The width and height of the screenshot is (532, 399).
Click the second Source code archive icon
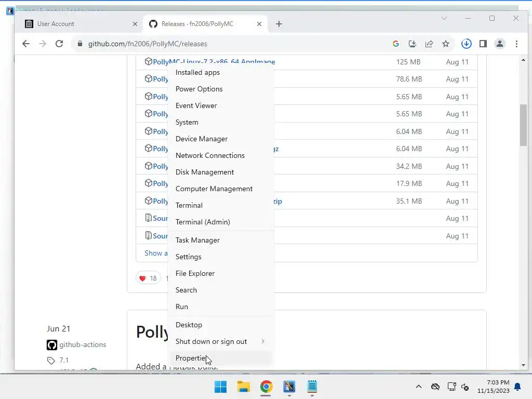[x=148, y=235]
